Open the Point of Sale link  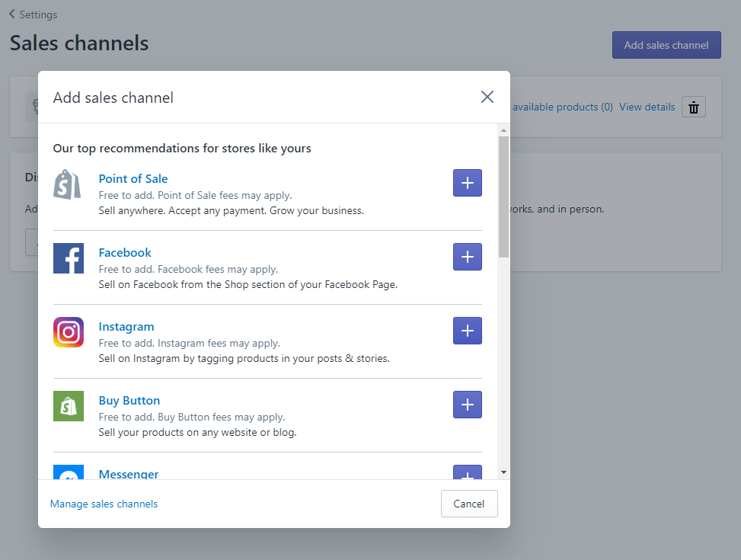point(133,179)
